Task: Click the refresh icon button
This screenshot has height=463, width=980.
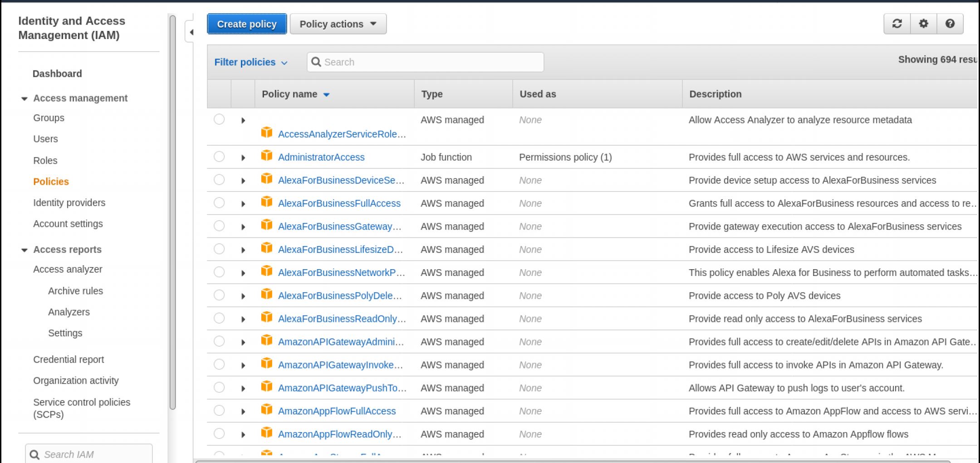Action: [x=897, y=24]
